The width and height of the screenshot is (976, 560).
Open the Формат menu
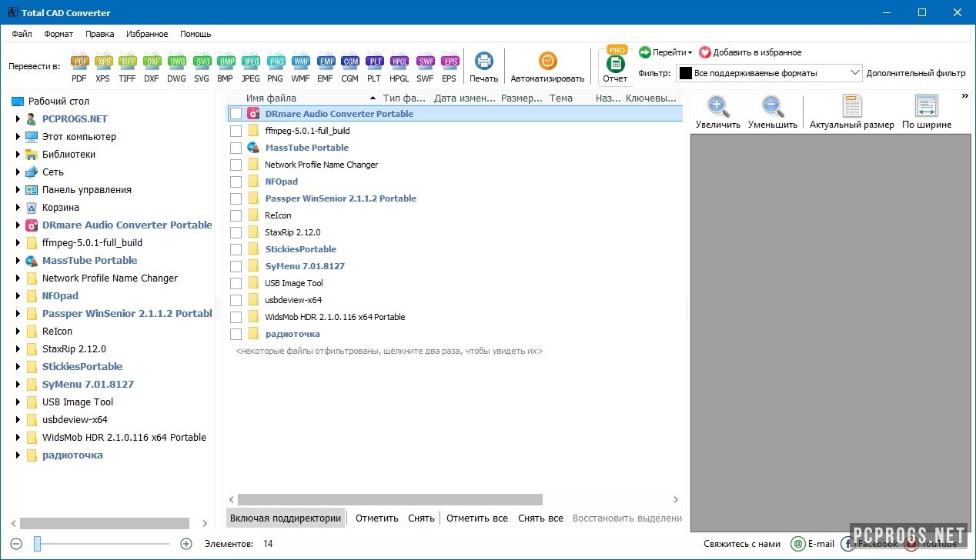(58, 34)
